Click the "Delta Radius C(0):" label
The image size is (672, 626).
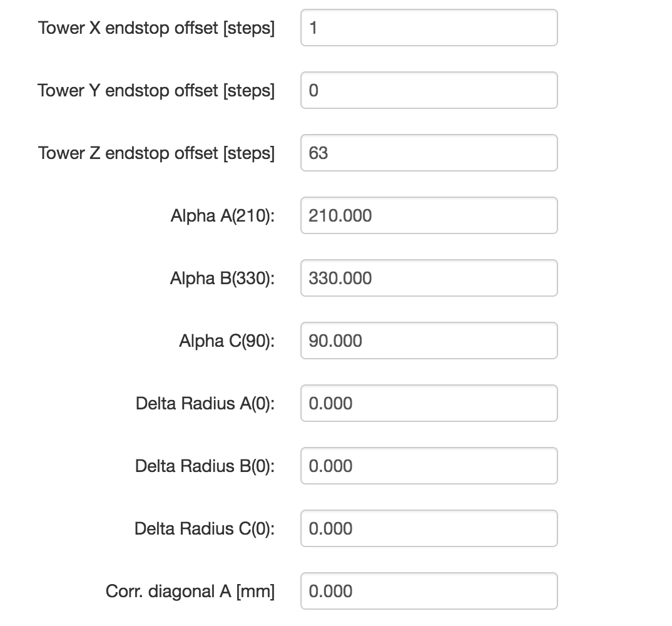[205, 529]
